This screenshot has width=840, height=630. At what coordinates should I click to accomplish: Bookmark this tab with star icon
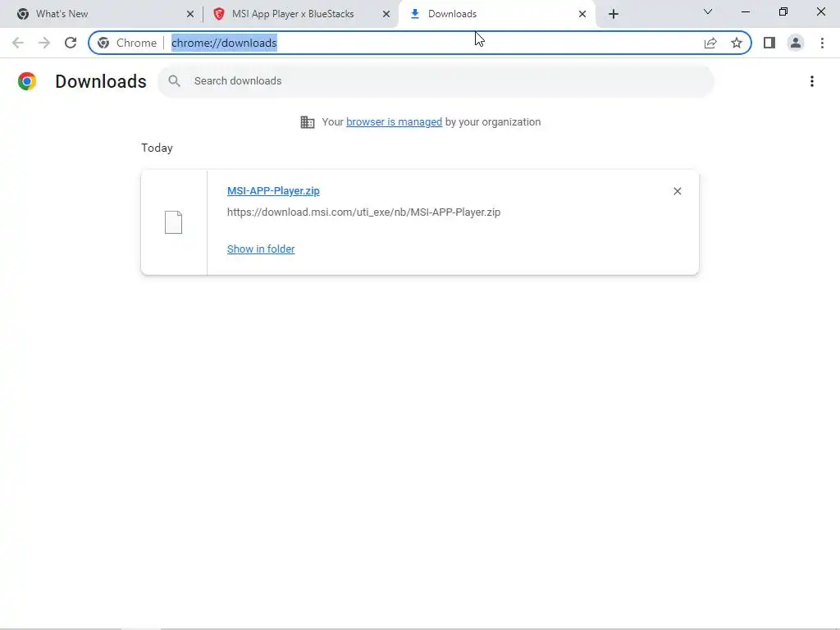click(x=737, y=43)
